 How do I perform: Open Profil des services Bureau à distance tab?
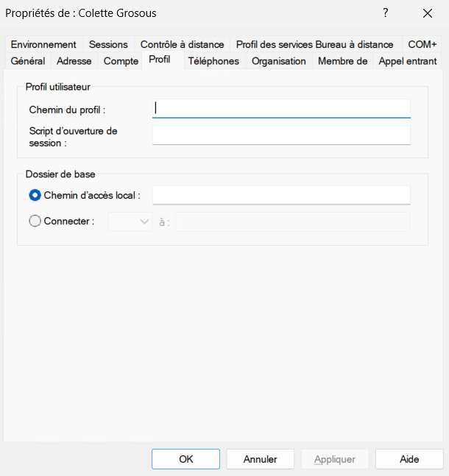pyautogui.click(x=314, y=44)
